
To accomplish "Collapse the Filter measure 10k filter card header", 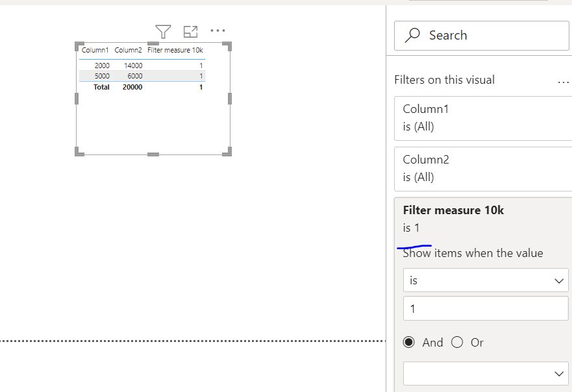I will [x=483, y=219].
